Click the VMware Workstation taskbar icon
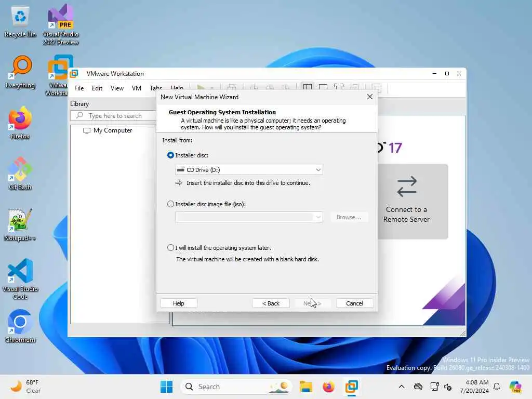Image resolution: width=532 pixels, height=399 pixels. (352, 387)
